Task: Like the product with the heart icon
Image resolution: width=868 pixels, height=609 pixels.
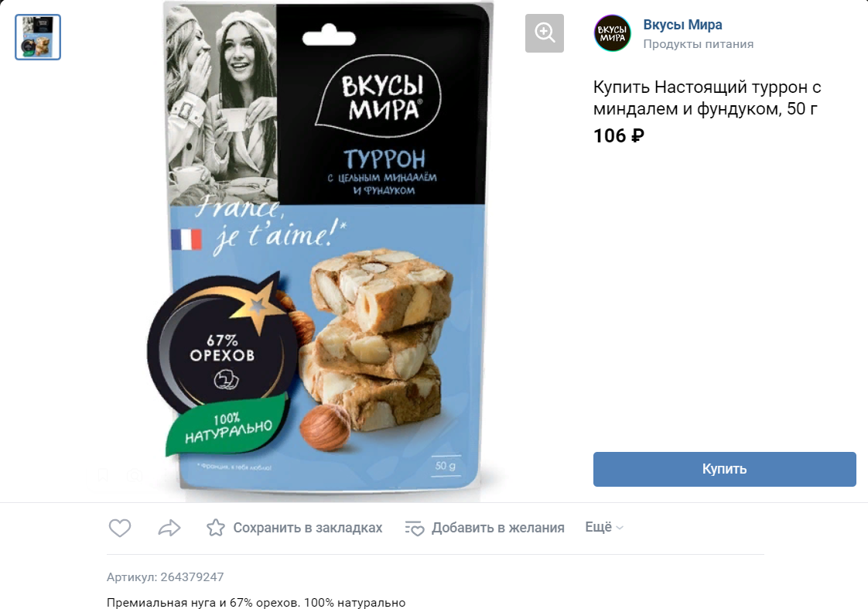Action: tap(120, 528)
